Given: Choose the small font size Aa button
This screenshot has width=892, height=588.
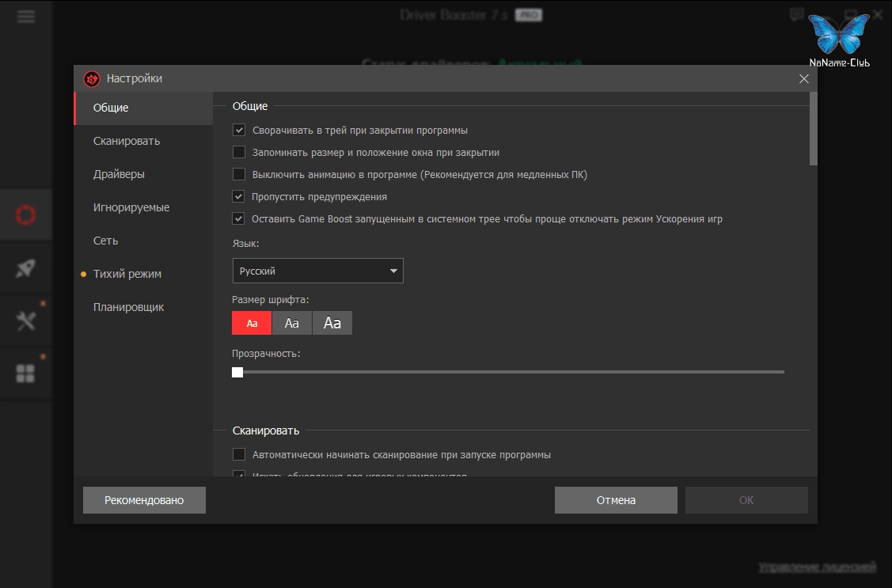Looking at the screenshot, I should coord(252,323).
